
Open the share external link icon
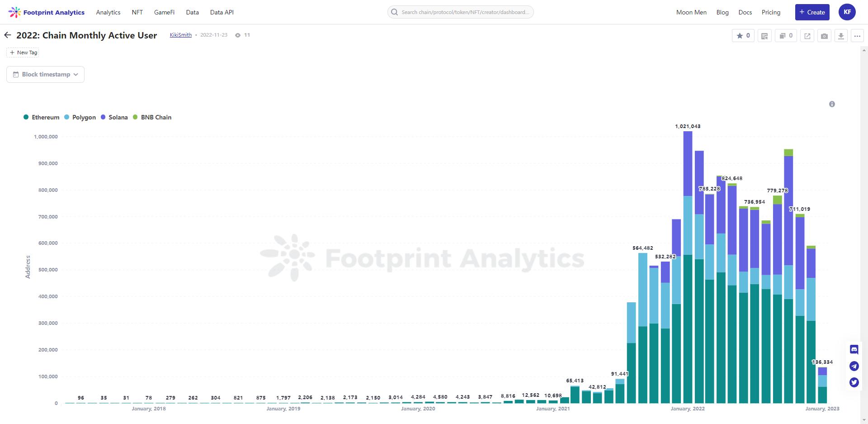click(807, 36)
